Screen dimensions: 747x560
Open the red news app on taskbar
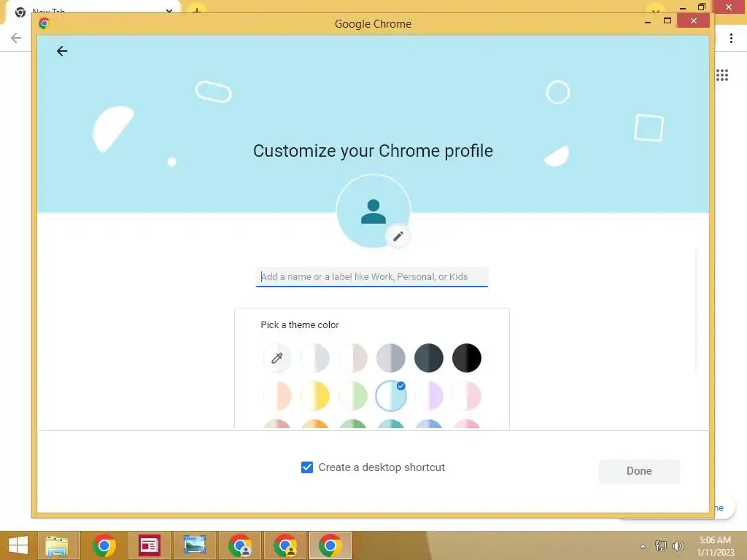149,545
